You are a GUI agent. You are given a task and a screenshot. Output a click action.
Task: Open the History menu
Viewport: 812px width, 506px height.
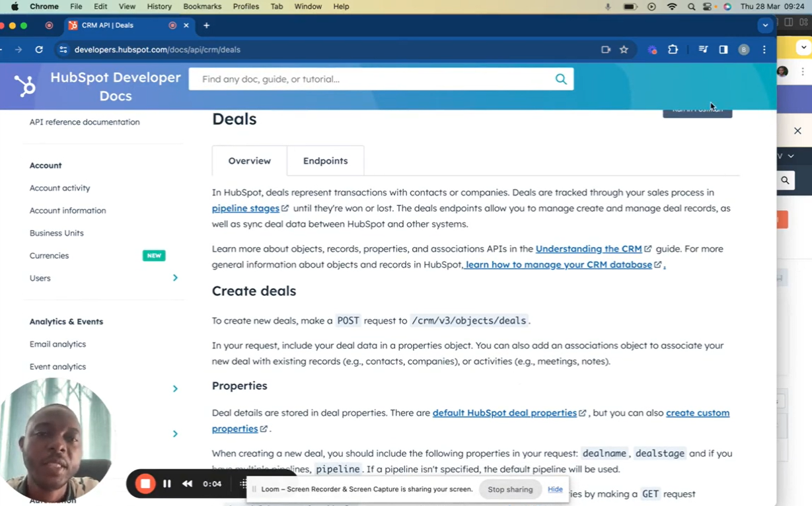tap(159, 7)
